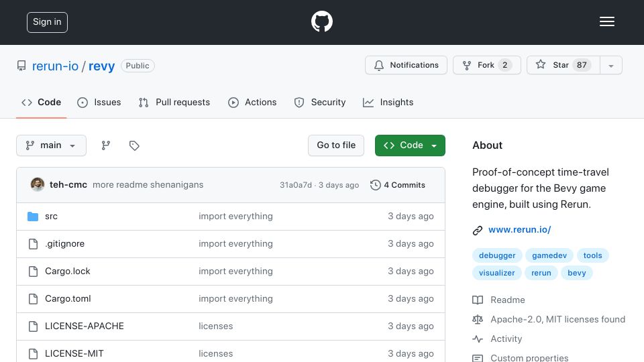Viewport: 644px width, 362px height.
Task: Click the Public visibility label
Action: click(x=138, y=66)
